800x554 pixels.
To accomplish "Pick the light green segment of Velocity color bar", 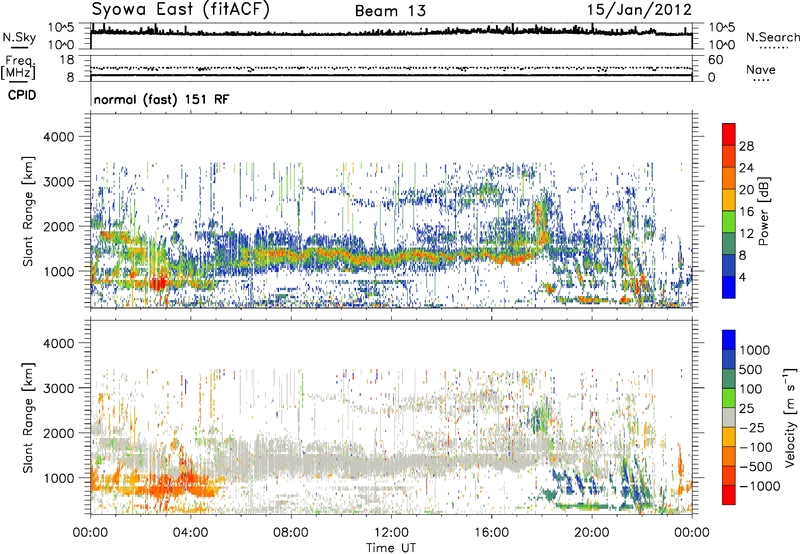I will point(729,398).
